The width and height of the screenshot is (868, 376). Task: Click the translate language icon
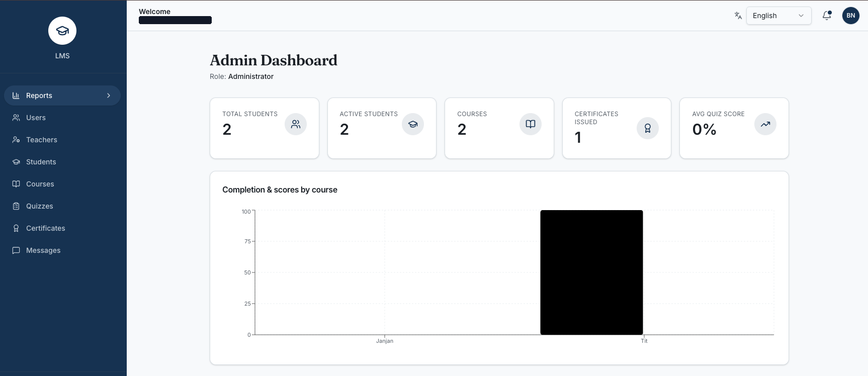738,16
